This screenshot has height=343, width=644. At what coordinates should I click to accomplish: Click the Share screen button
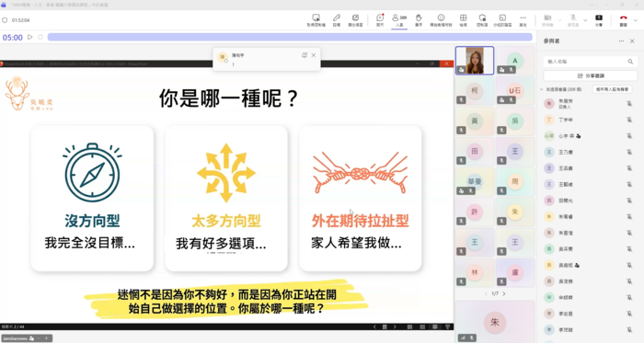tap(599, 19)
